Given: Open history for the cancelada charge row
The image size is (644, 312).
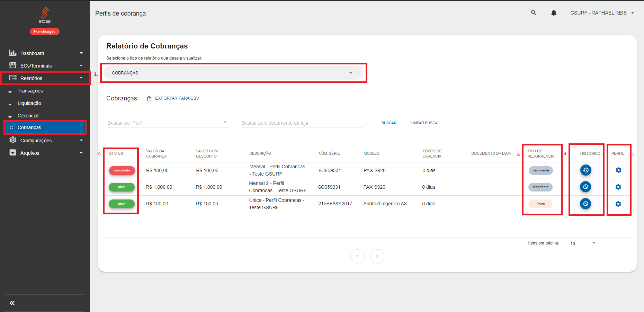Looking at the screenshot, I should pyautogui.click(x=585, y=170).
